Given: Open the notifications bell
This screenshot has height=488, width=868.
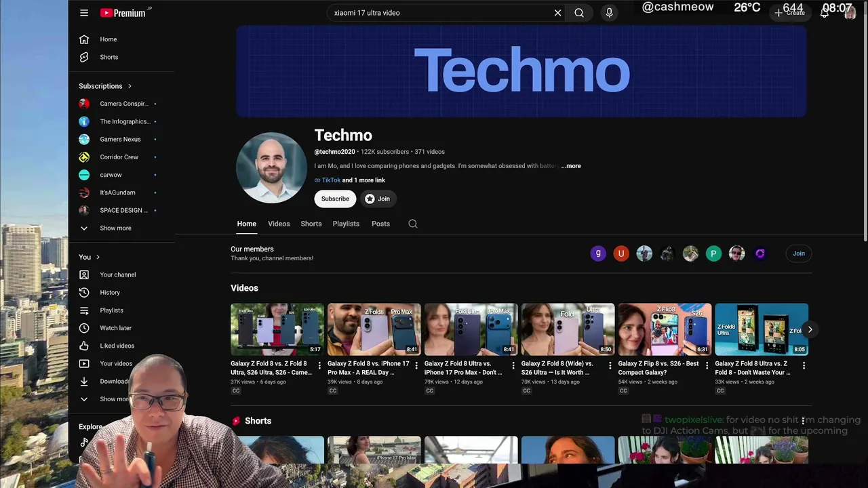Looking at the screenshot, I should pos(825,13).
